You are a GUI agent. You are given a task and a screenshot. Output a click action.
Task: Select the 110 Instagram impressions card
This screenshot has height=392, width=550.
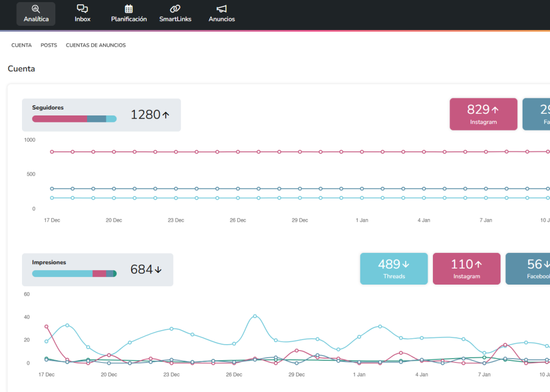(467, 269)
